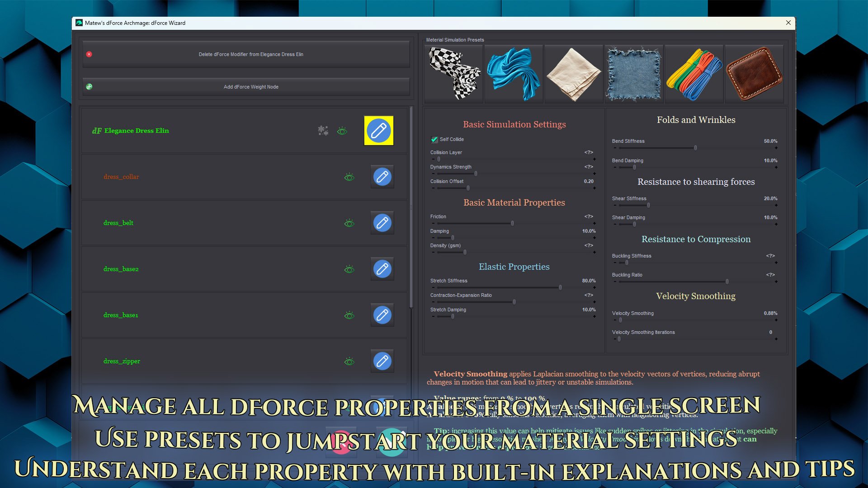Apply the checkered flag cloth preset
The image size is (868, 488).
pos(454,74)
